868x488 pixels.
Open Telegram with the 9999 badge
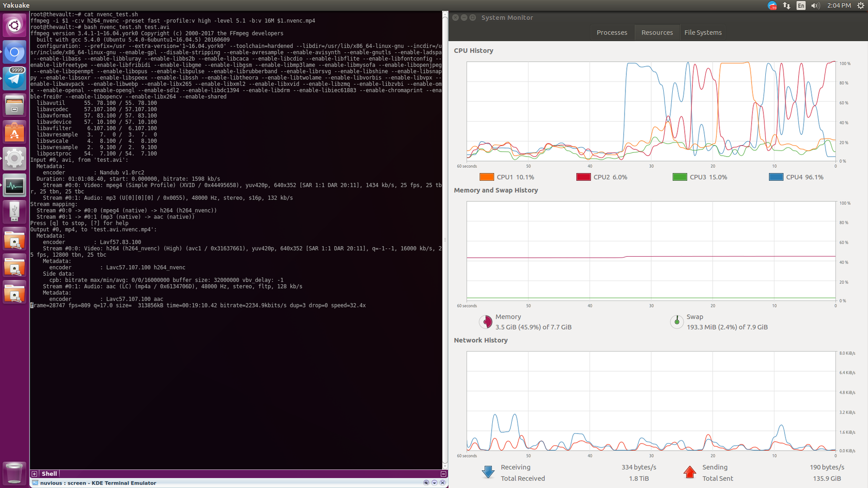pos(14,79)
